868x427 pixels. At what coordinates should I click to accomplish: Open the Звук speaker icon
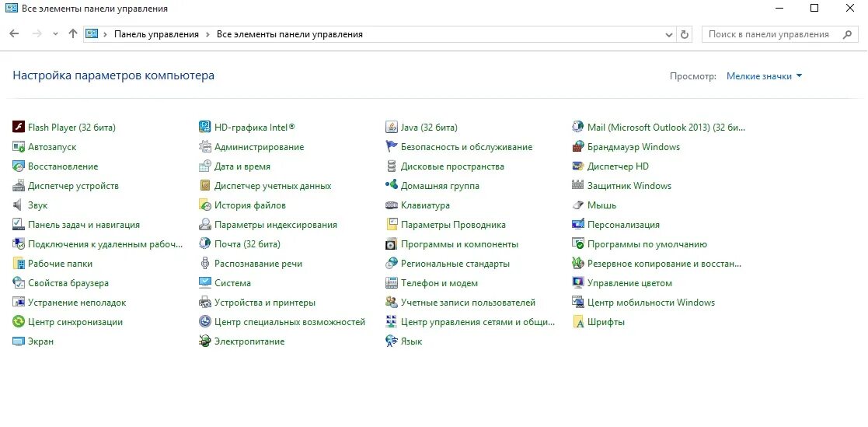pos(18,205)
